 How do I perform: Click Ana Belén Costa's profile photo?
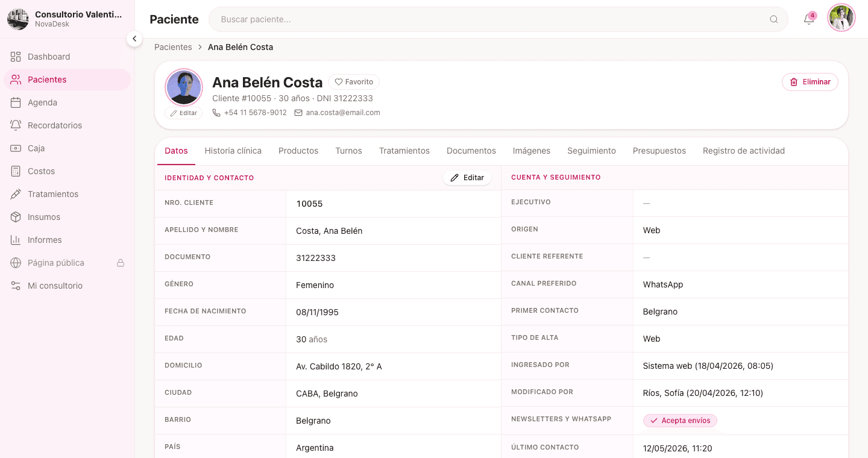184,87
